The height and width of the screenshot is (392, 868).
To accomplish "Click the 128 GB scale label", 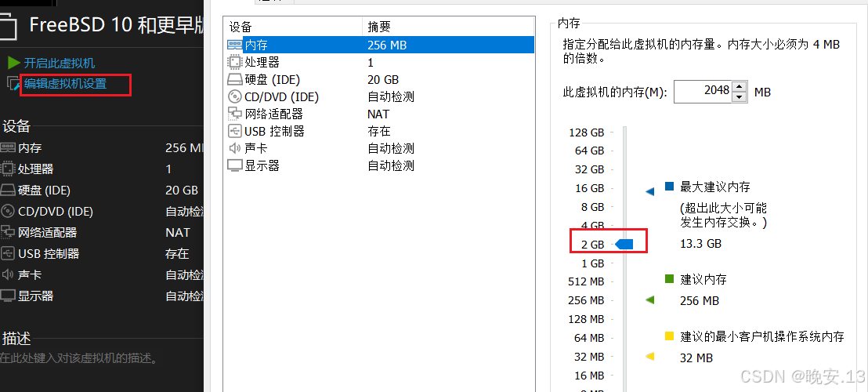I will (586, 132).
